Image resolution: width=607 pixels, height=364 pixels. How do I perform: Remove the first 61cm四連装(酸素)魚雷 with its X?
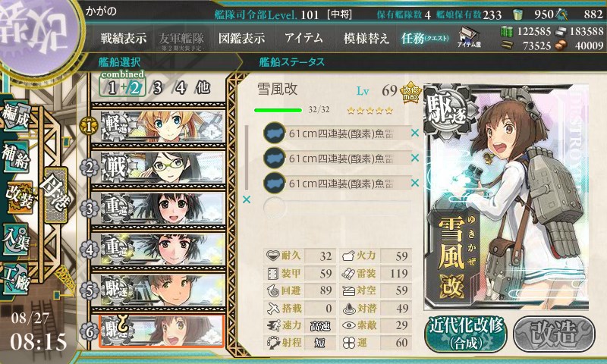415,133
